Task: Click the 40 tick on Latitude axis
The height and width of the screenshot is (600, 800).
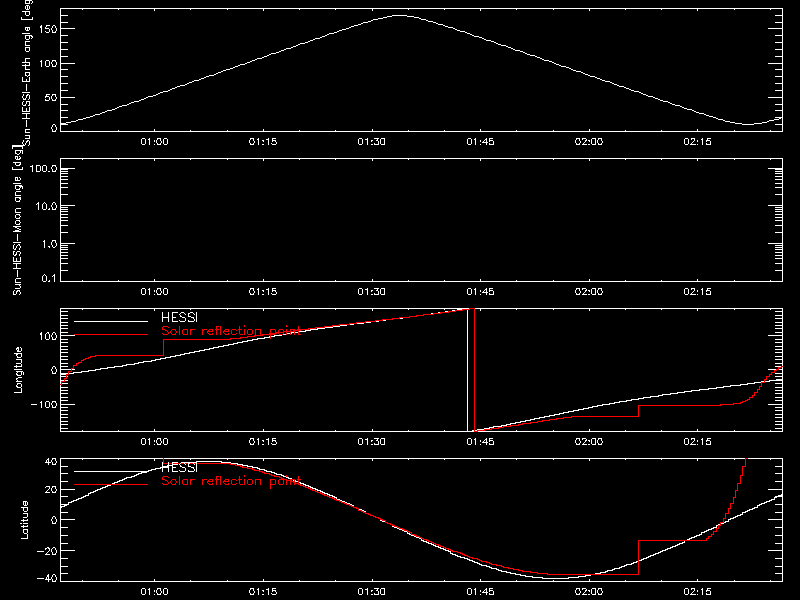Action: [x=51, y=462]
